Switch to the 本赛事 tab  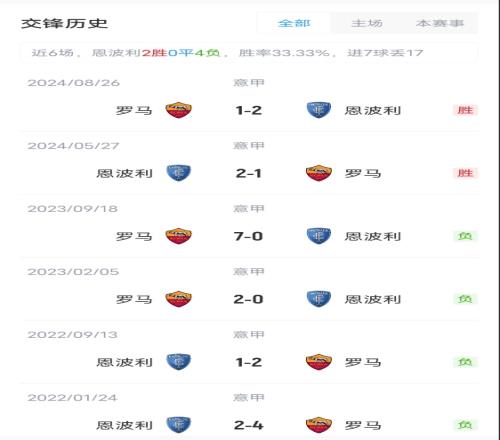440,23
